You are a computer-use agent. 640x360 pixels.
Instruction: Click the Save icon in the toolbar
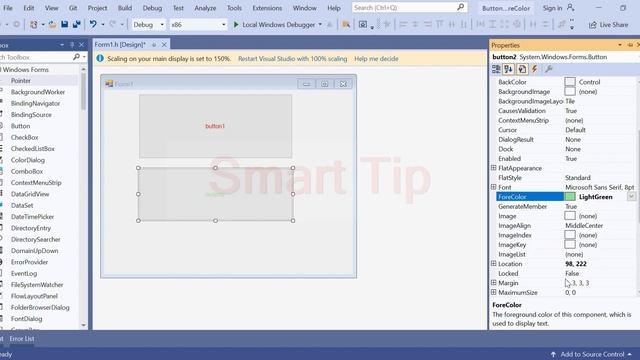point(64,24)
